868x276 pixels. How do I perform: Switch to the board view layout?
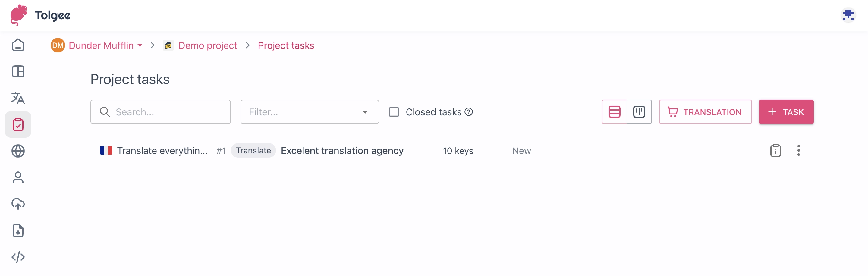point(639,111)
